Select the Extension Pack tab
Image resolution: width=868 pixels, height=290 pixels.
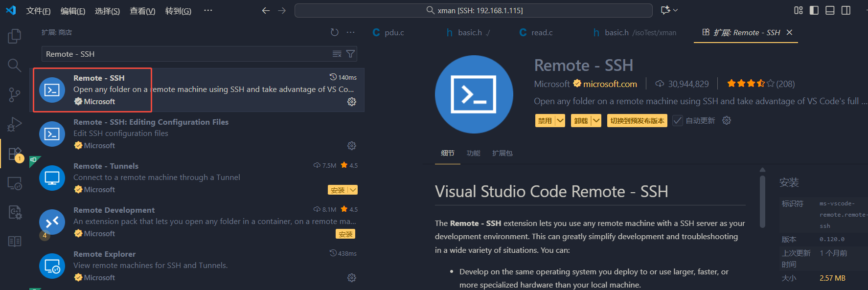coord(503,153)
